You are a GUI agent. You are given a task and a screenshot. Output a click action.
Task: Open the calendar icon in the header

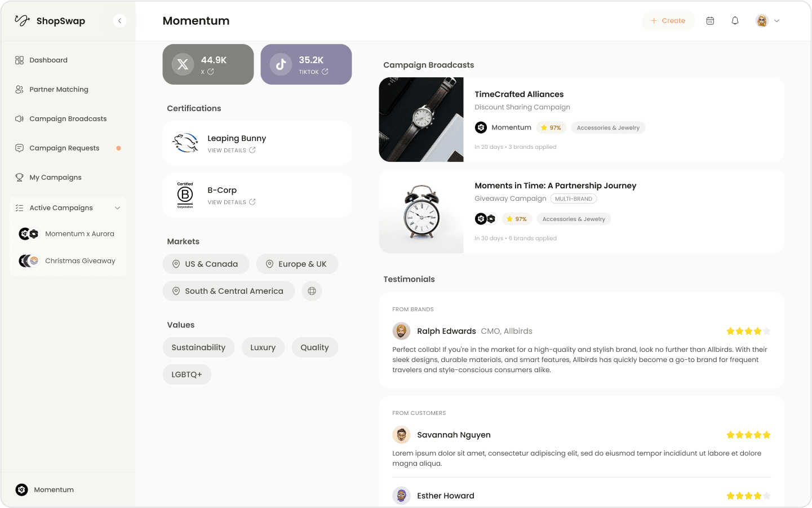[710, 20]
